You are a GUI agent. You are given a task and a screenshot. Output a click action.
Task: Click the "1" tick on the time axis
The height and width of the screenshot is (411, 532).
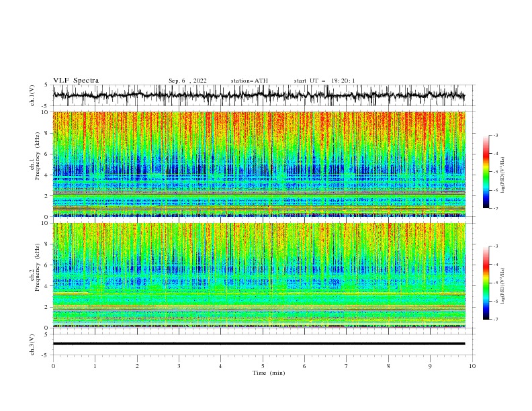(x=95, y=366)
